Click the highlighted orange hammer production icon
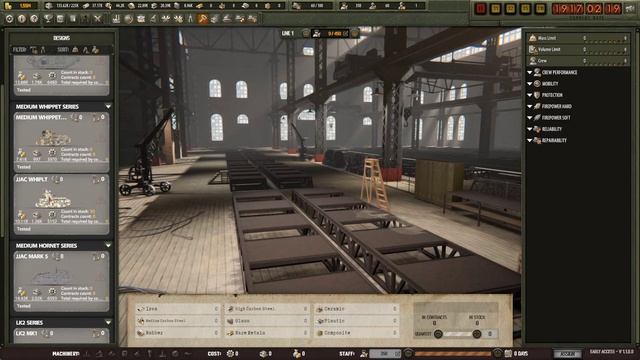Viewport: 640px width, 360px height. tap(202, 19)
